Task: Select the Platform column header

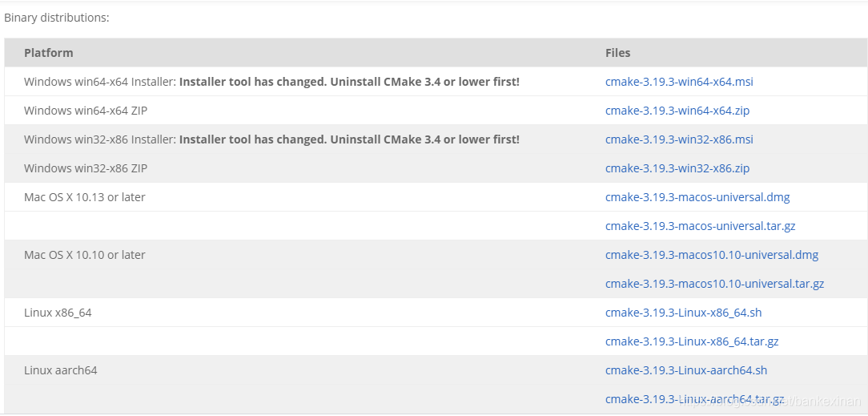Action: coord(49,53)
